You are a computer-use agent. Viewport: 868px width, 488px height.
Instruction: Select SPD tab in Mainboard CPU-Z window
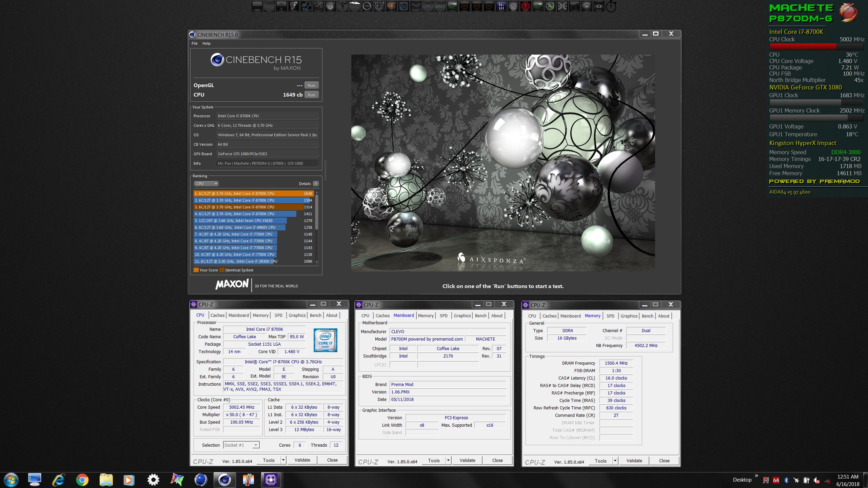[443, 316]
